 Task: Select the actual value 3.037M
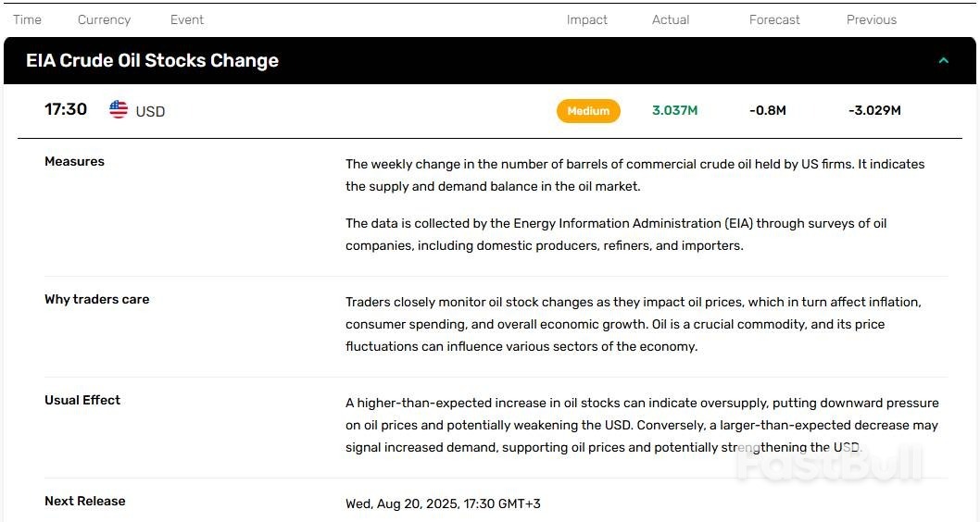pos(674,110)
